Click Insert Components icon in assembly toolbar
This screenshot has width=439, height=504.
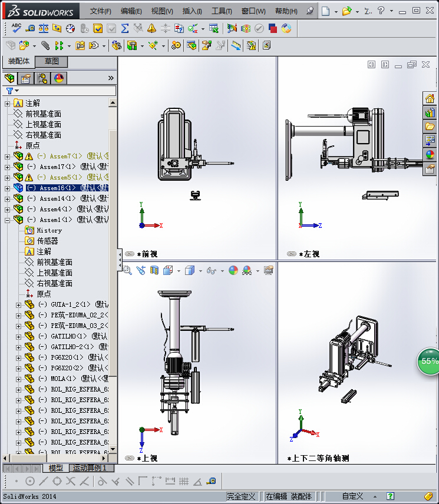tap(24, 45)
